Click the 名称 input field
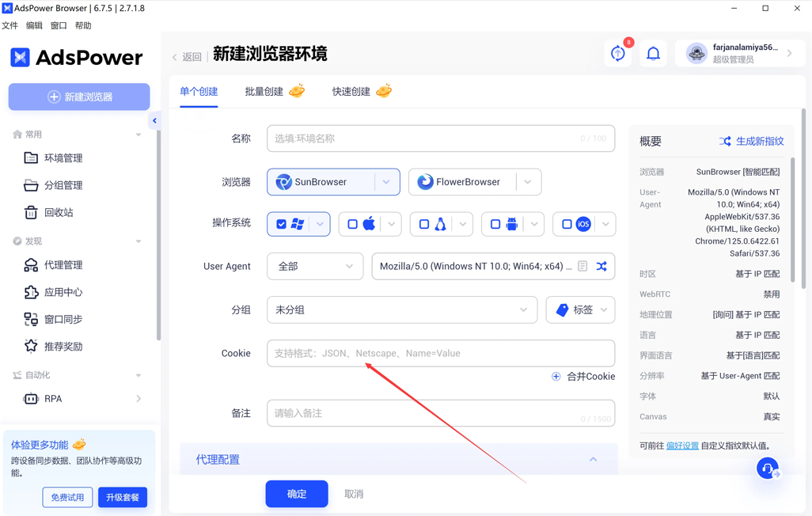 [x=441, y=138]
